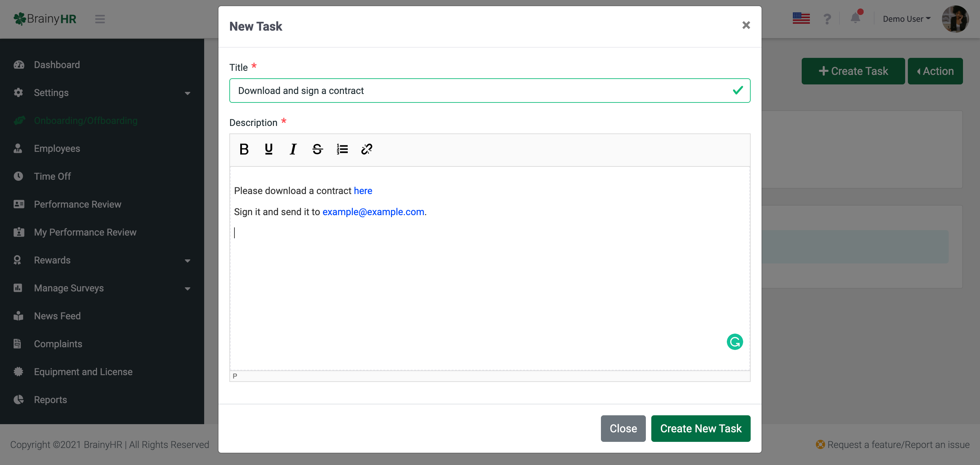The image size is (980, 465).
Task: Toggle bold formatting in description editor
Action: [244, 149]
